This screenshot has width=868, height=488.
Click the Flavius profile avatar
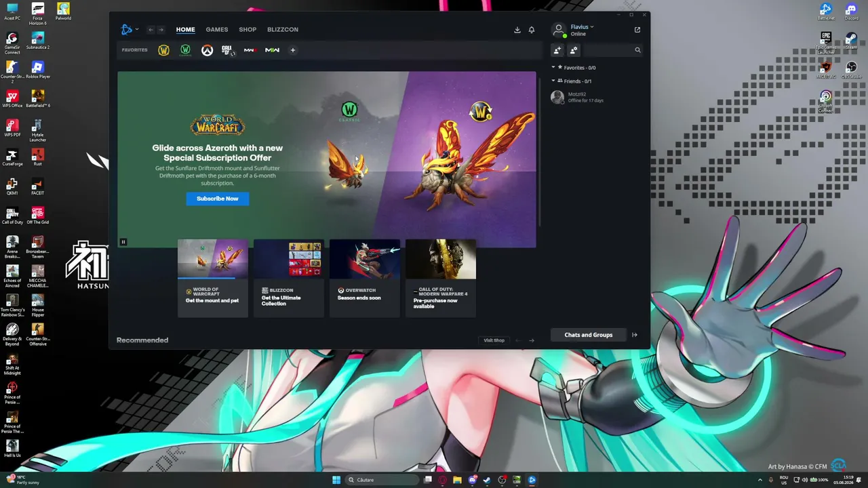559,30
